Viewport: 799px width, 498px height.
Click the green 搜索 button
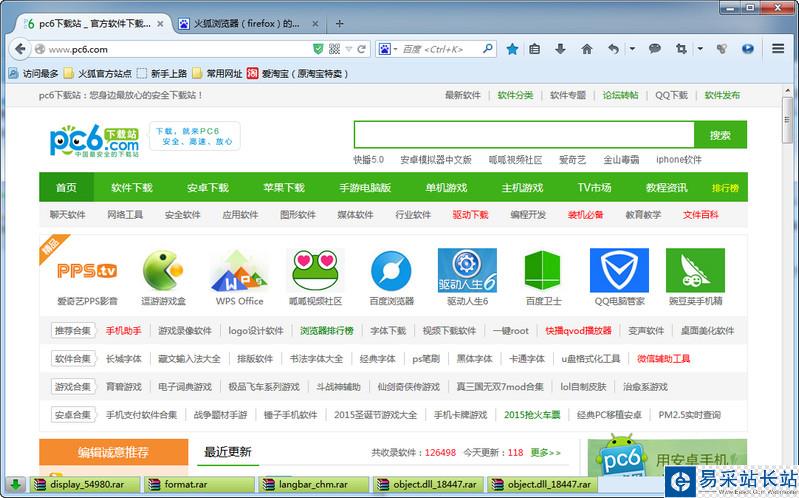pyautogui.click(x=721, y=135)
